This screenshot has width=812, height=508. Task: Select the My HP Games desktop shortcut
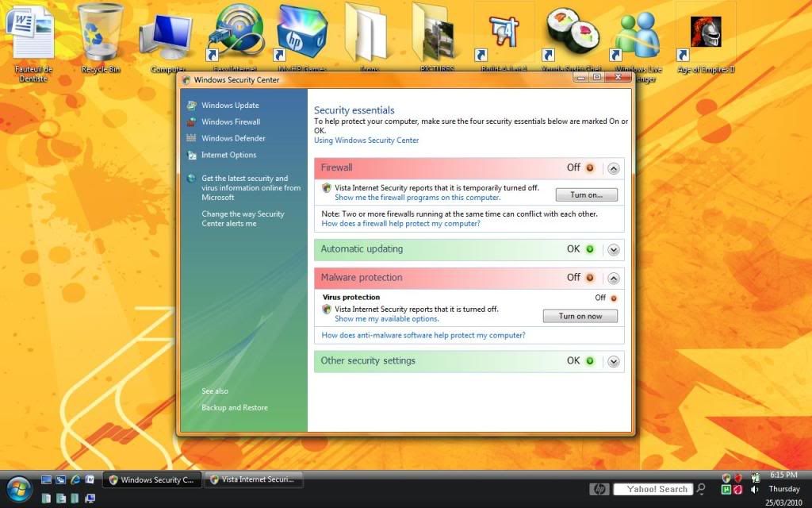pyautogui.click(x=301, y=37)
